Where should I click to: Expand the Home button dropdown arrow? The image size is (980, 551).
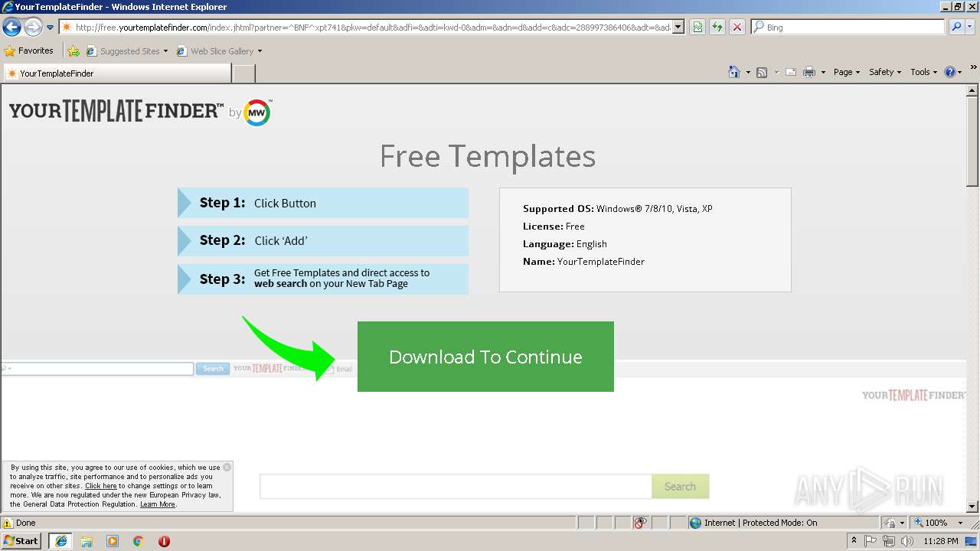coord(748,72)
